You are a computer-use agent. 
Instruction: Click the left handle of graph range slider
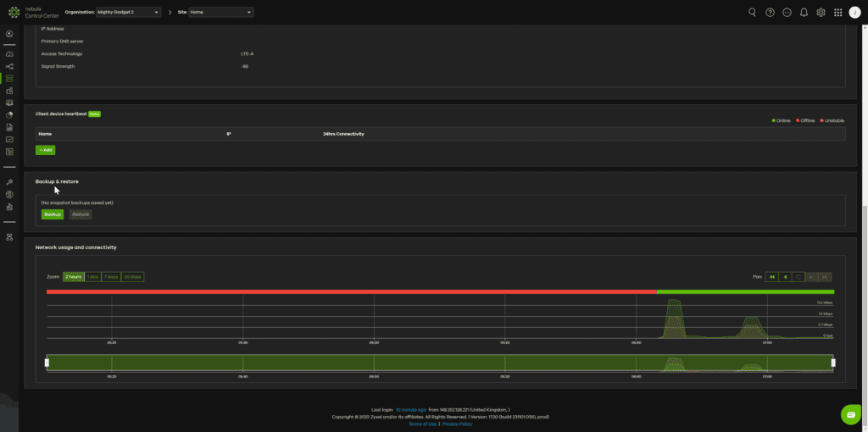pyautogui.click(x=47, y=363)
